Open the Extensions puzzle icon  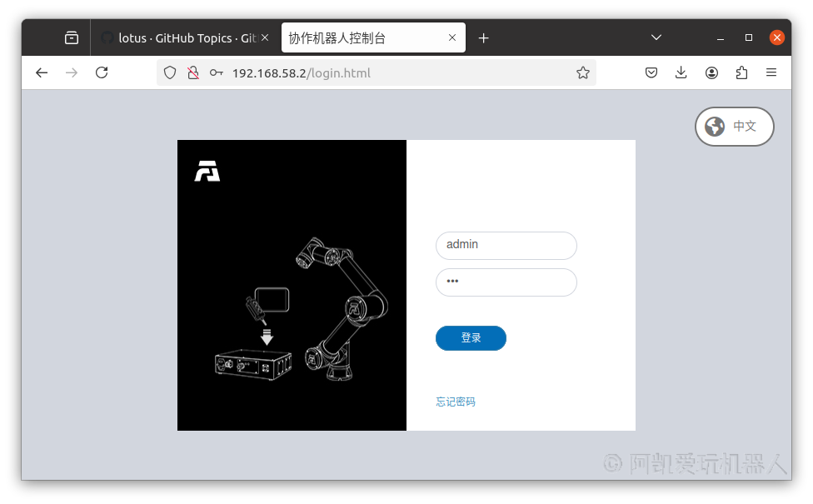pos(741,72)
